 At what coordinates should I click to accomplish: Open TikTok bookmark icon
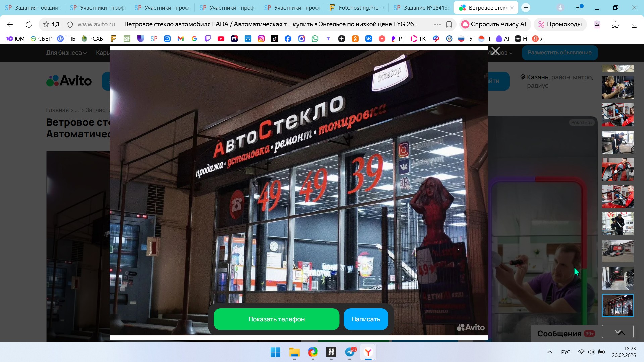point(274,39)
